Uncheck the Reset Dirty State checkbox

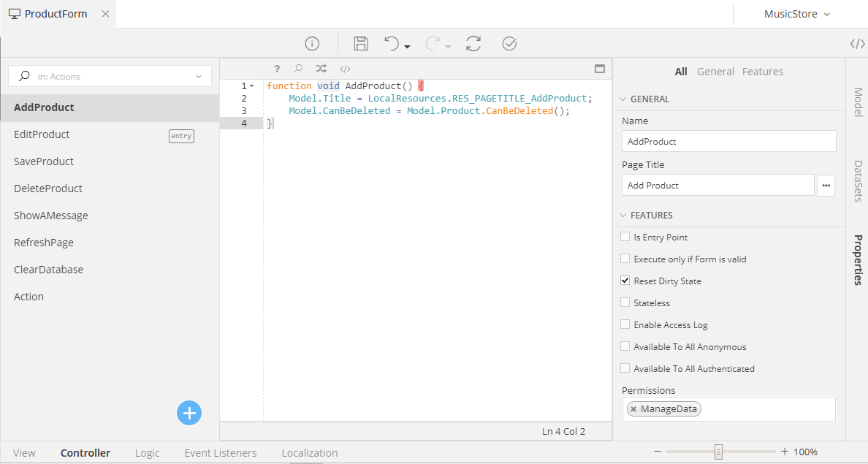coord(625,281)
